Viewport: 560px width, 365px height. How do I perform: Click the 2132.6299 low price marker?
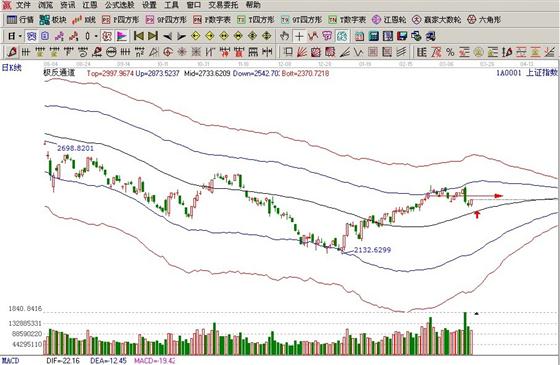coord(372,250)
